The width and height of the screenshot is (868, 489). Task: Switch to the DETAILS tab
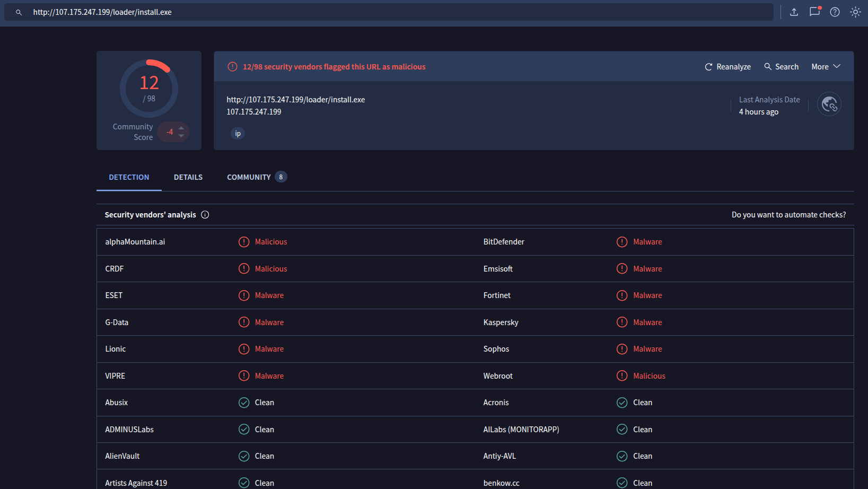point(188,177)
